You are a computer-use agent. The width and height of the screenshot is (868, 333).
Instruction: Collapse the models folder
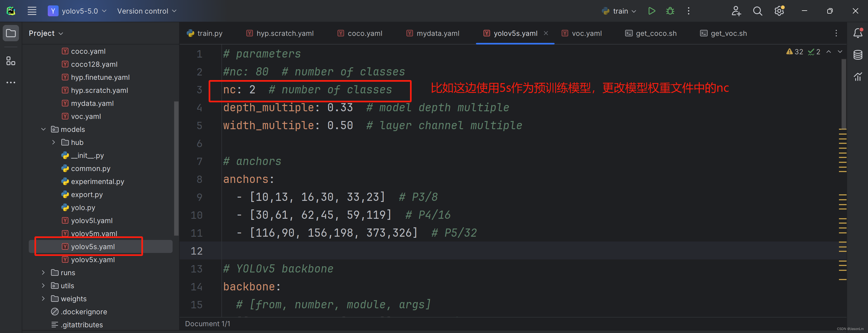pyautogui.click(x=43, y=129)
